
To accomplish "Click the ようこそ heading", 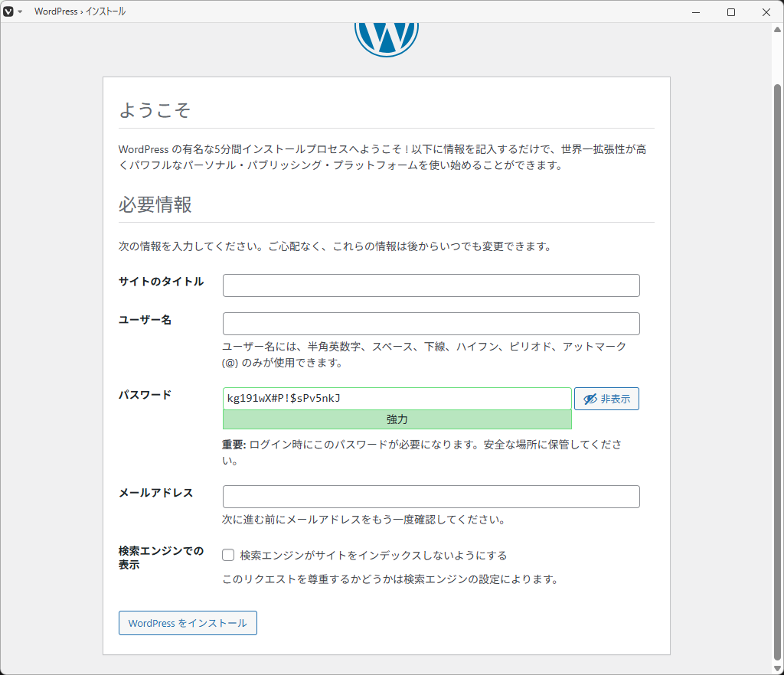I will click(155, 110).
